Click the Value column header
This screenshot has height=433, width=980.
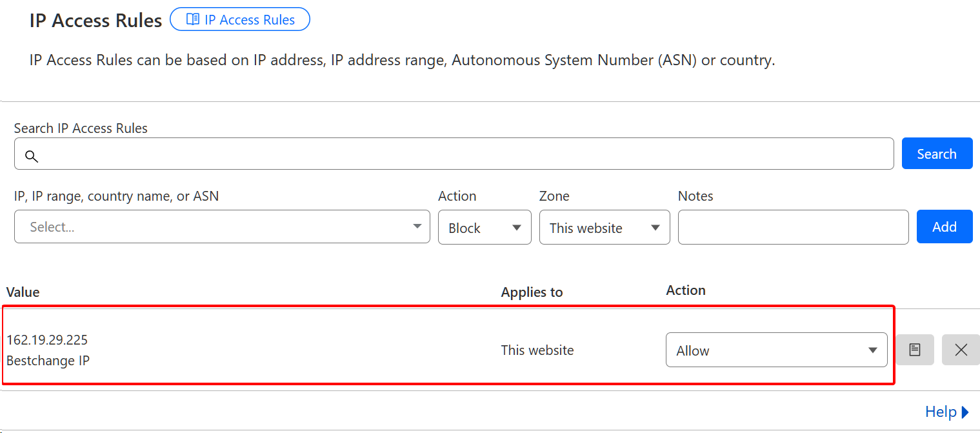point(23,292)
